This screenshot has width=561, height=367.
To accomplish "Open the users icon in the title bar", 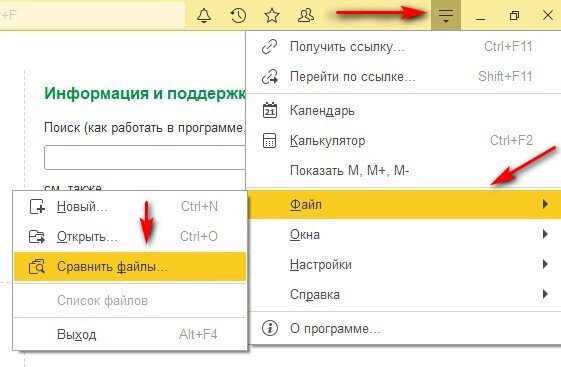I will [306, 15].
